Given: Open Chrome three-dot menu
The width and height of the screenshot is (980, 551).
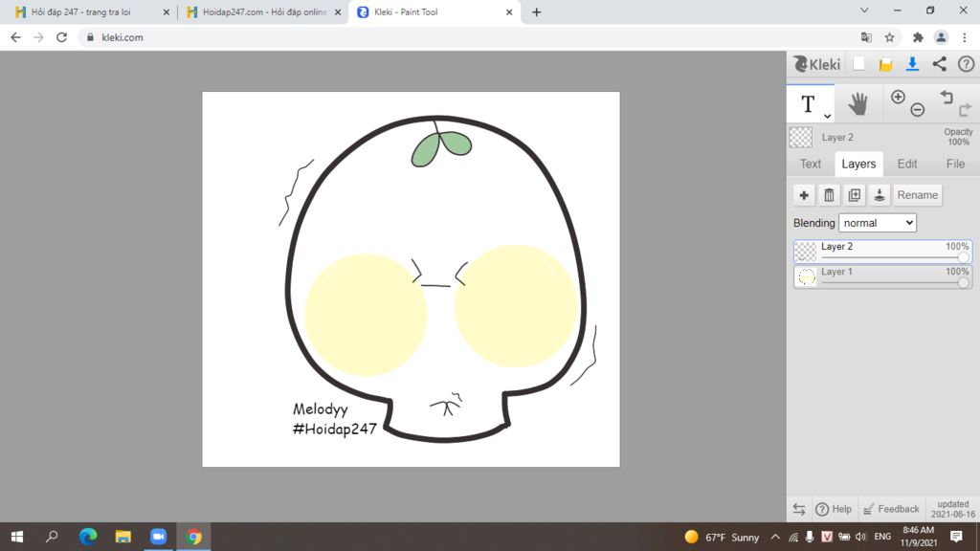Looking at the screenshot, I should tap(965, 37).
